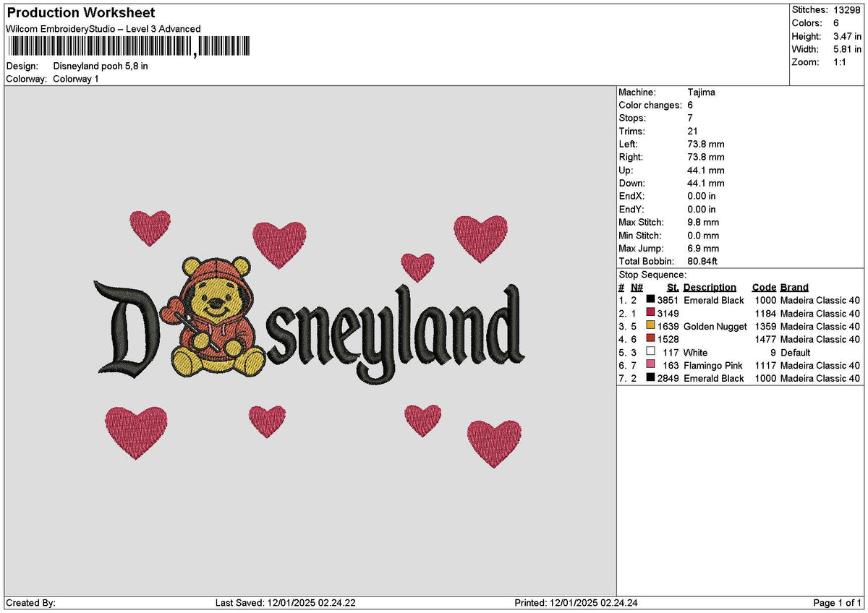Click 'Wilcom EmbroideryStudio – Level 3 Advanced' text
Image resolution: width=868 pixels, height=613 pixels.
coord(103,29)
